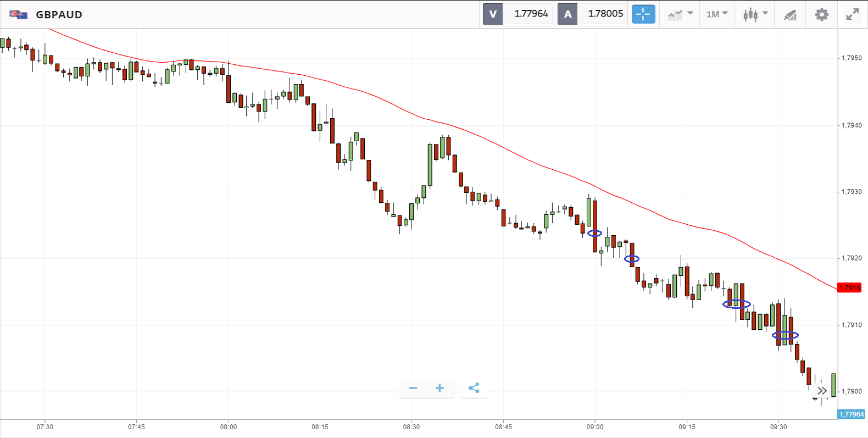This screenshot has width=868, height=438.
Task: Expand chart to fullscreen
Action: (x=852, y=14)
